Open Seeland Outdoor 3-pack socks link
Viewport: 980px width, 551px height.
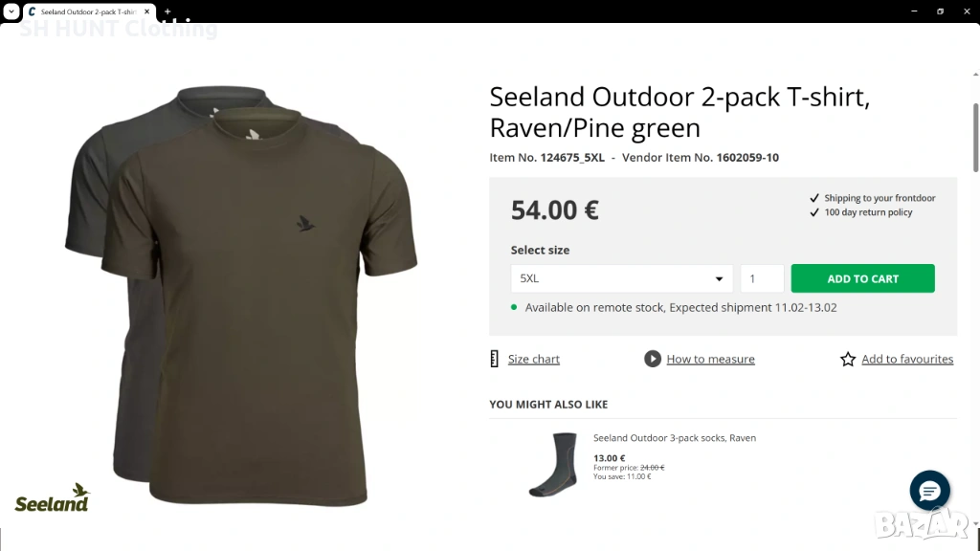[x=675, y=438]
